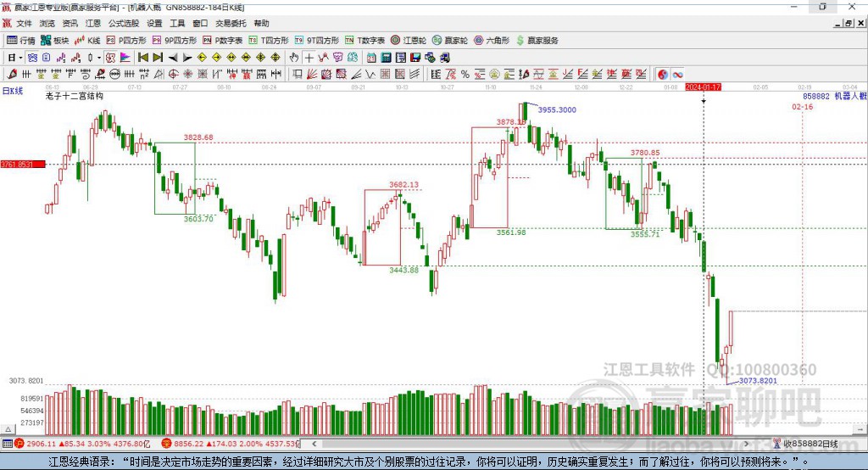Open the 交易委托 menu
Screen dimensions: 868x470
coord(231,23)
